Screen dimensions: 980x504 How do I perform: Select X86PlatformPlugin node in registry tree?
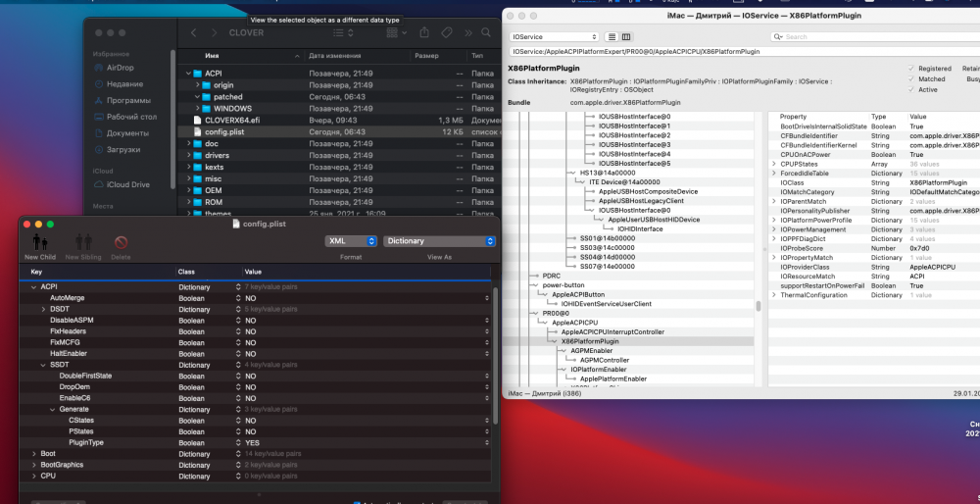click(589, 341)
